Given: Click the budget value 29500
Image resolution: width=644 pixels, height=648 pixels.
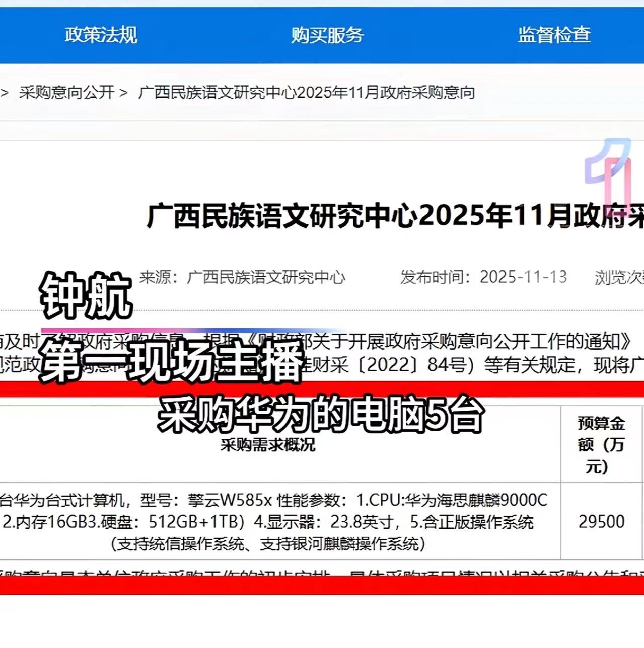Looking at the screenshot, I should point(601,521).
